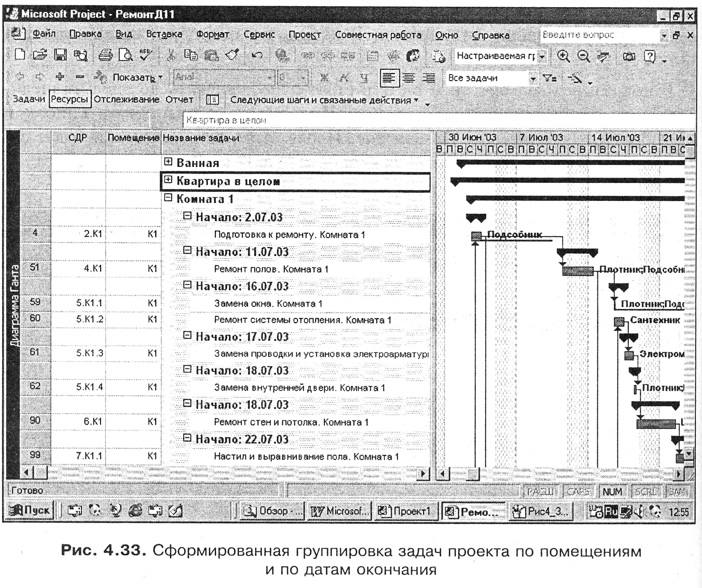Toggle the Project Guide pane icon
The image size is (702, 588).
click(x=212, y=99)
